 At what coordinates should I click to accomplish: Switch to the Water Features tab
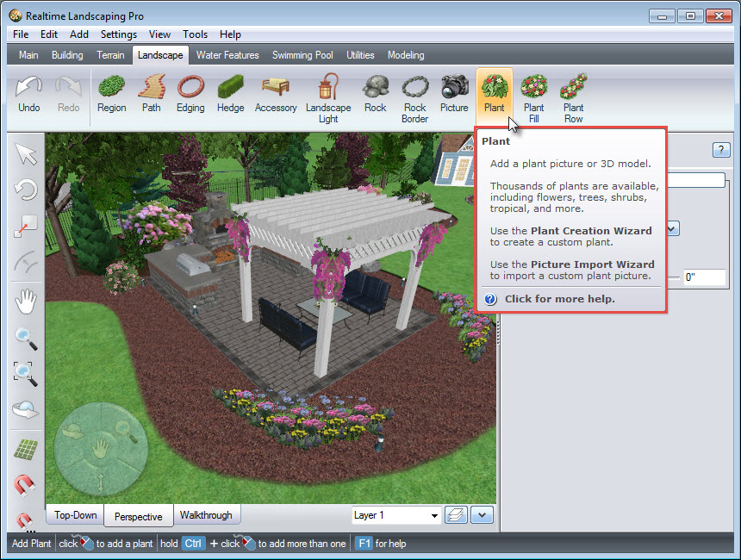coord(227,55)
